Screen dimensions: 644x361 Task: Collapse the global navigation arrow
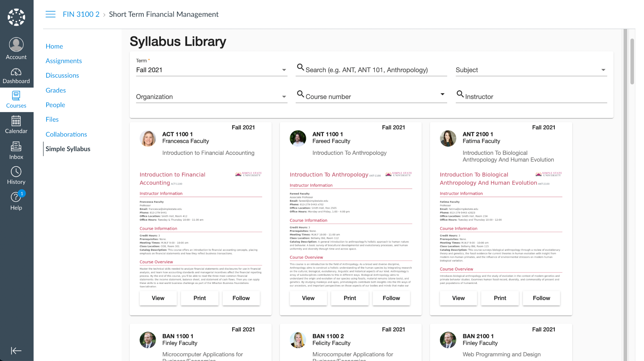click(16, 351)
